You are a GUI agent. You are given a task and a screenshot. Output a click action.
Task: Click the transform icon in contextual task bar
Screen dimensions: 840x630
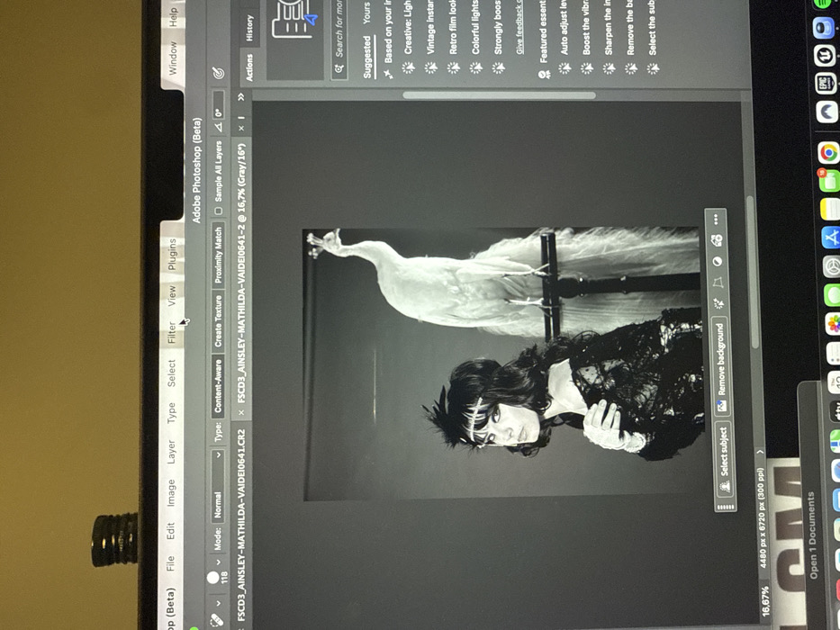pos(719,283)
